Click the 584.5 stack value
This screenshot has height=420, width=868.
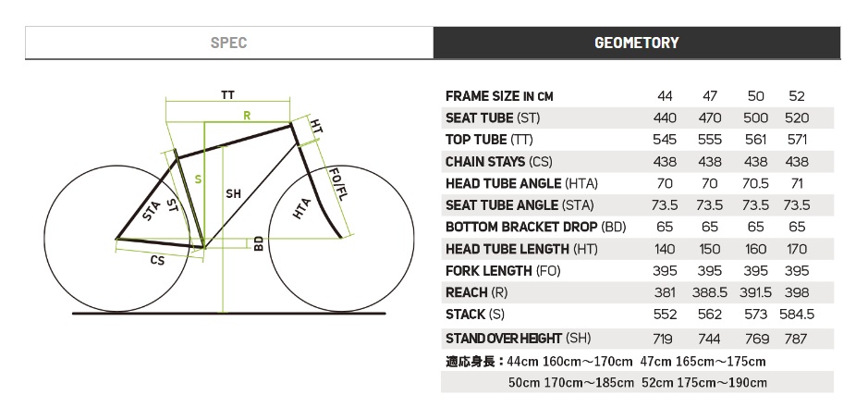pyautogui.click(x=797, y=315)
